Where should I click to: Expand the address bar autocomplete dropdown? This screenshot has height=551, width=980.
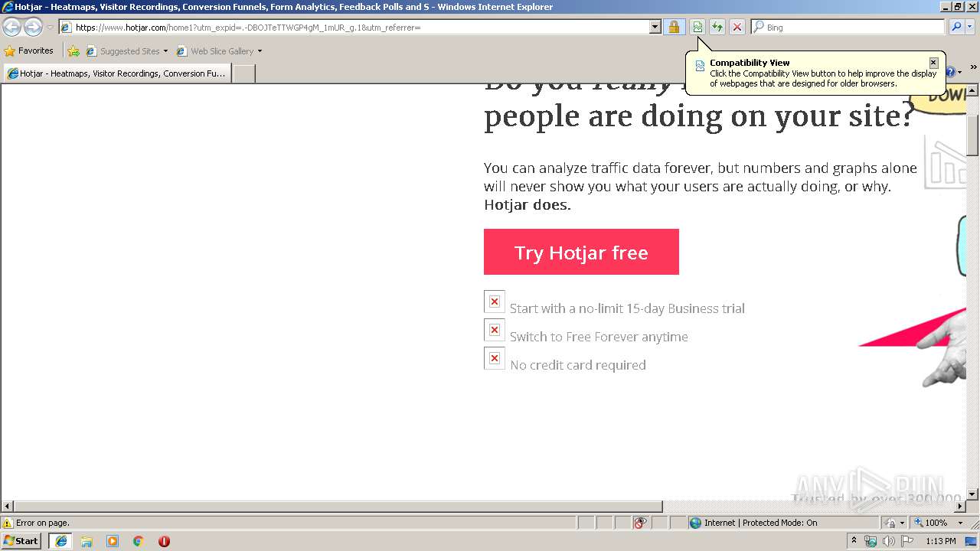coord(655,28)
